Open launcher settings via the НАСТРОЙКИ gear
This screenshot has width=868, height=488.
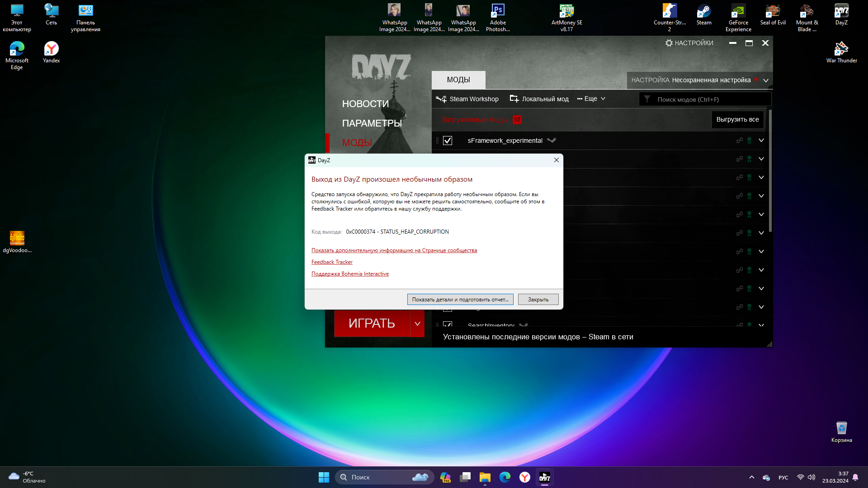tap(689, 43)
